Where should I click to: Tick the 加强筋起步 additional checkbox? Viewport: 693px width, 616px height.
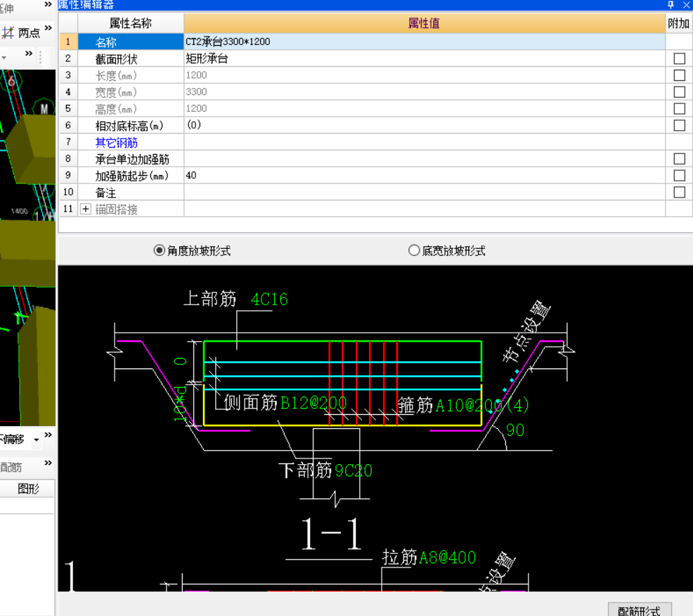tap(680, 176)
